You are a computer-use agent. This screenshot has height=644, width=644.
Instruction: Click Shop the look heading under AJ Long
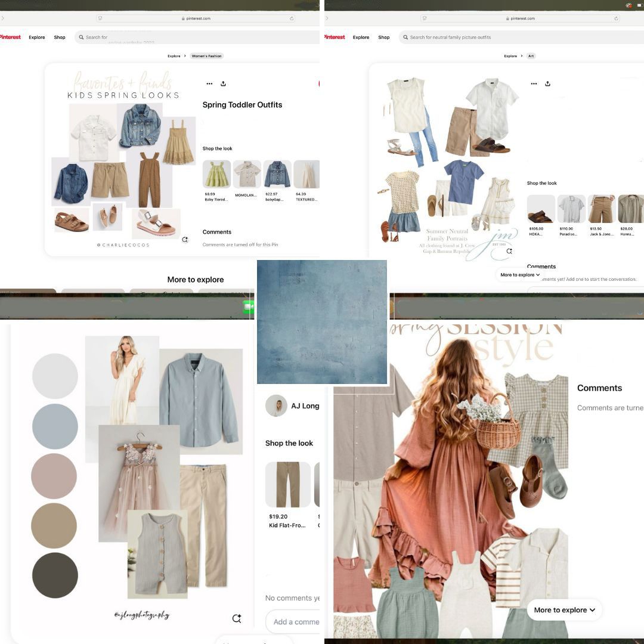289,443
